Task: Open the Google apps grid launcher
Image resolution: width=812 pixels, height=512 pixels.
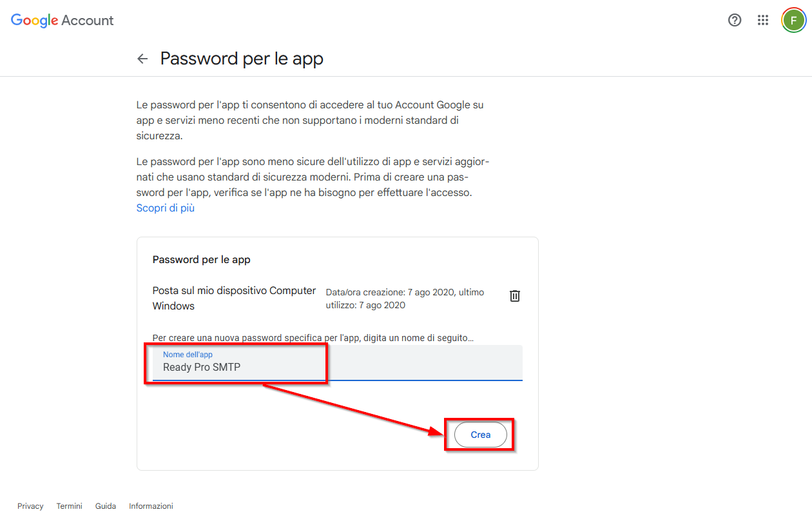Action: pos(763,20)
